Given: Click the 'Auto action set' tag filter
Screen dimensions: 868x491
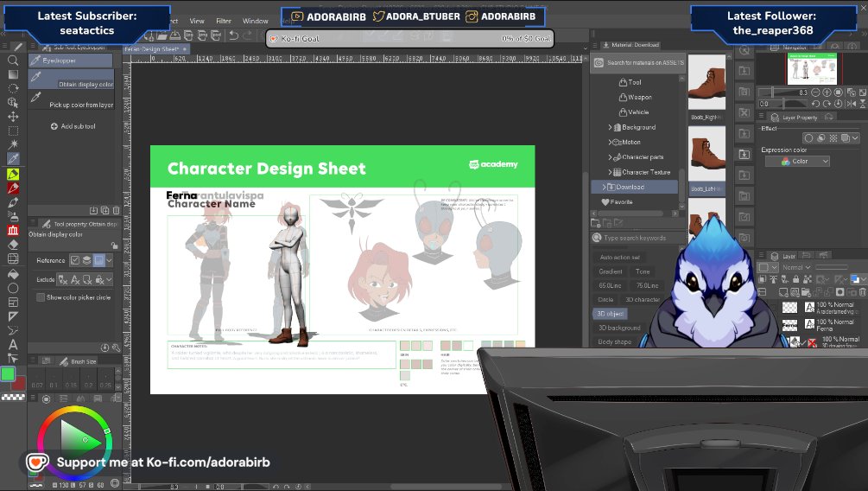Looking at the screenshot, I should point(619,257).
